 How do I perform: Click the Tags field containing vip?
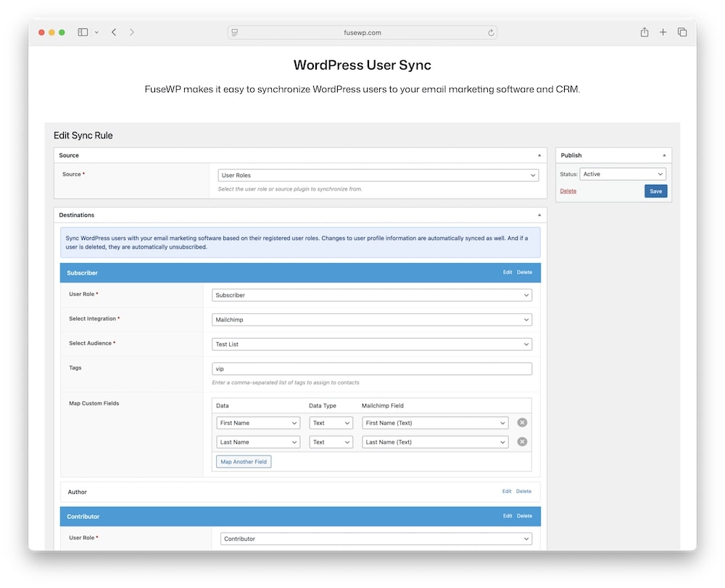(372, 369)
